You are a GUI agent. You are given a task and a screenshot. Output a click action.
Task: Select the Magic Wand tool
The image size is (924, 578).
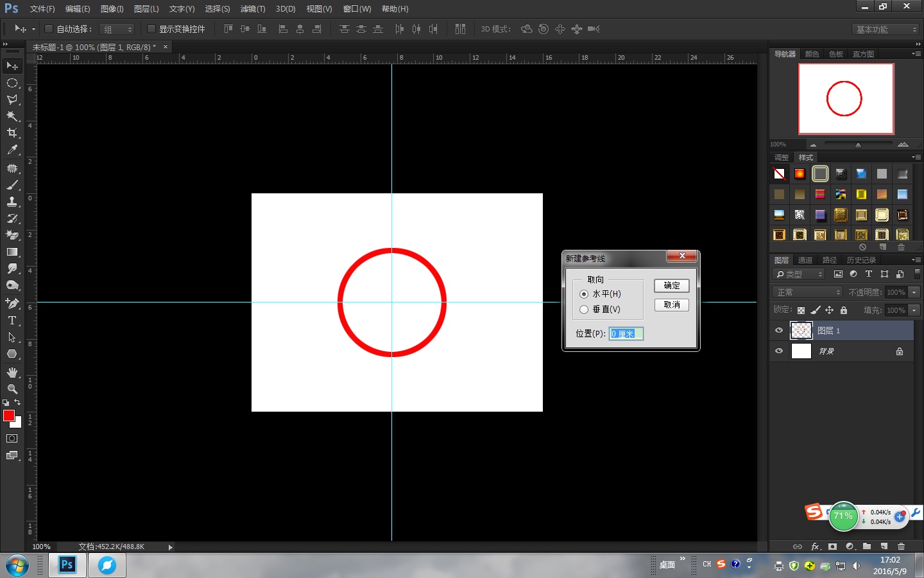[x=12, y=116]
